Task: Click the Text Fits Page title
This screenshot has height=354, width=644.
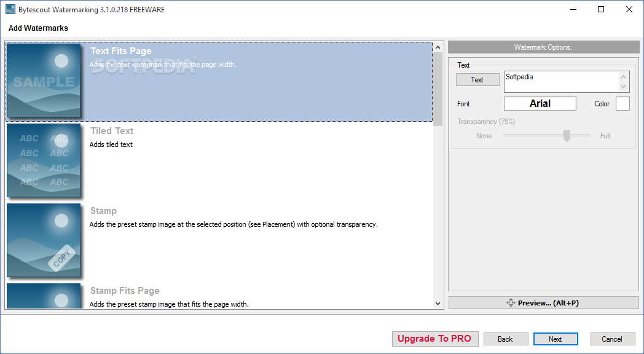Action: [120, 51]
